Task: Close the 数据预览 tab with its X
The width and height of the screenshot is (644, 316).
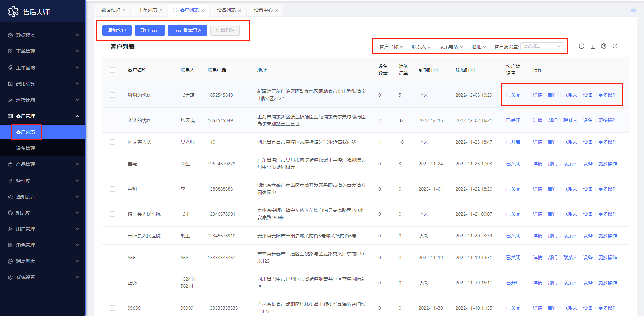Action: pyautogui.click(x=124, y=10)
